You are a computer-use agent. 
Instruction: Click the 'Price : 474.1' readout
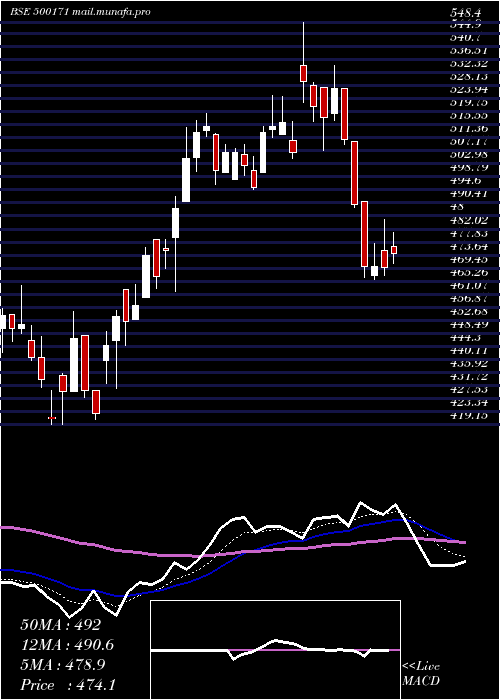(68, 684)
